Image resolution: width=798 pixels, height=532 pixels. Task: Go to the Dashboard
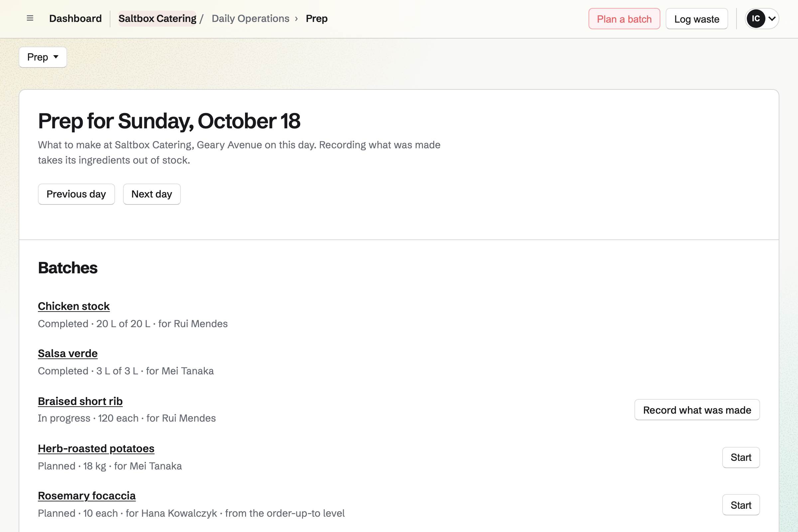(x=75, y=18)
